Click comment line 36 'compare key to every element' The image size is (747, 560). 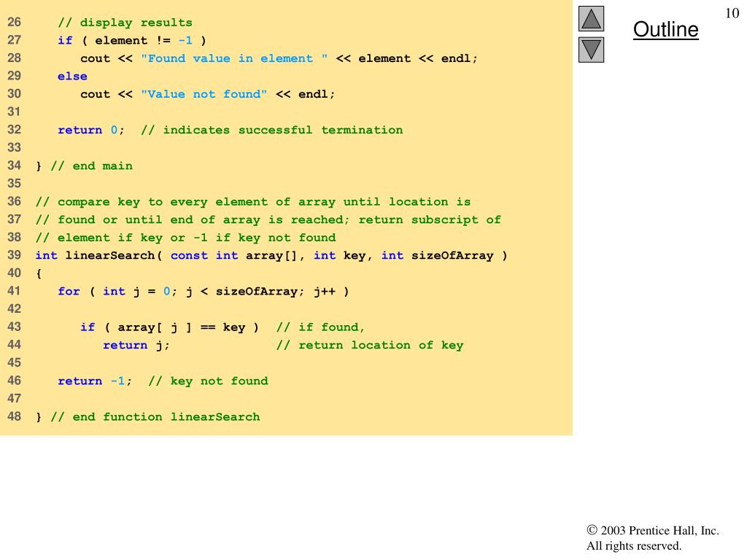click(x=253, y=202)
